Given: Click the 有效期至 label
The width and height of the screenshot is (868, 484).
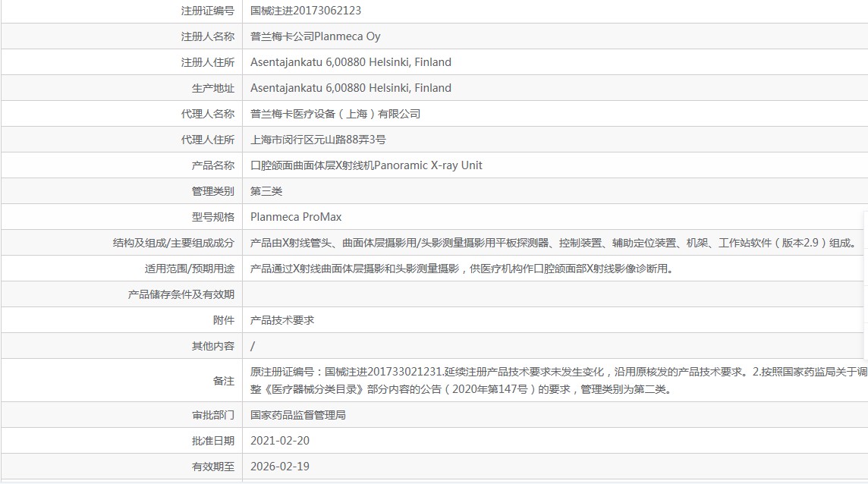Looking at the screenshot, I should 213,467.
